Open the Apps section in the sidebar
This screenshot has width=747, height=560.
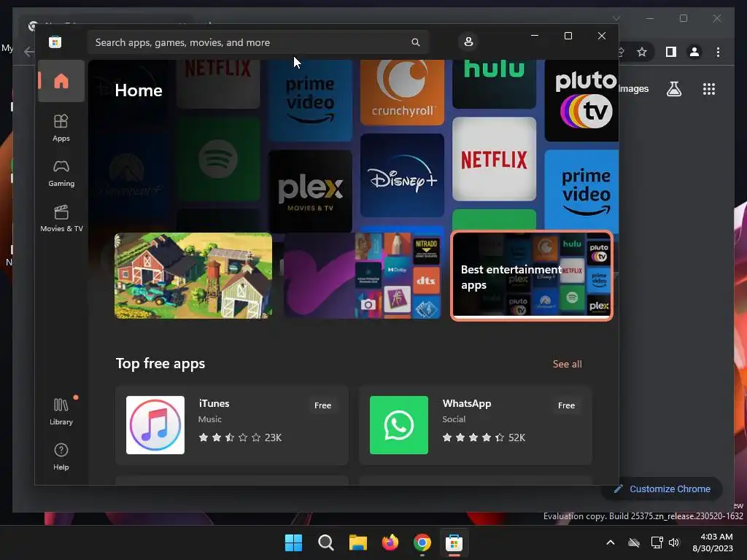(x=61, y=128)
